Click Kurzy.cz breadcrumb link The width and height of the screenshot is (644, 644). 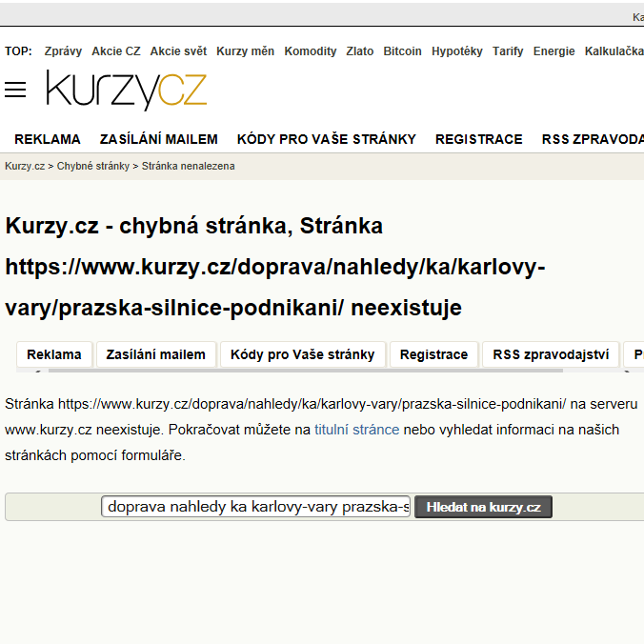point(25,167)
